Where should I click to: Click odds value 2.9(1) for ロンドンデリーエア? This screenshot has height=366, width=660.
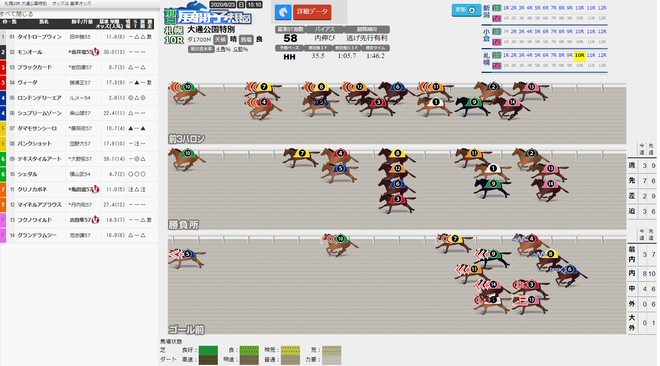click(x=116, y=98)
